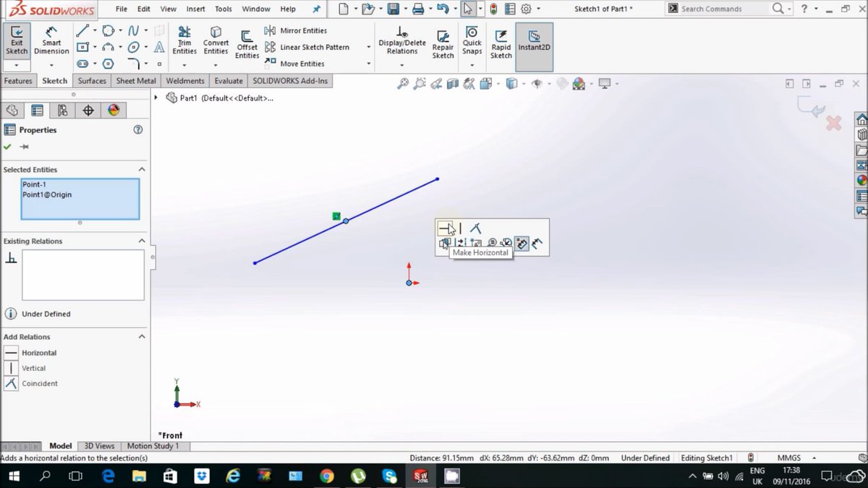Select the Smart Dimension tool
Viewport: 868px width, 488px height.
(x=51, y=41)
